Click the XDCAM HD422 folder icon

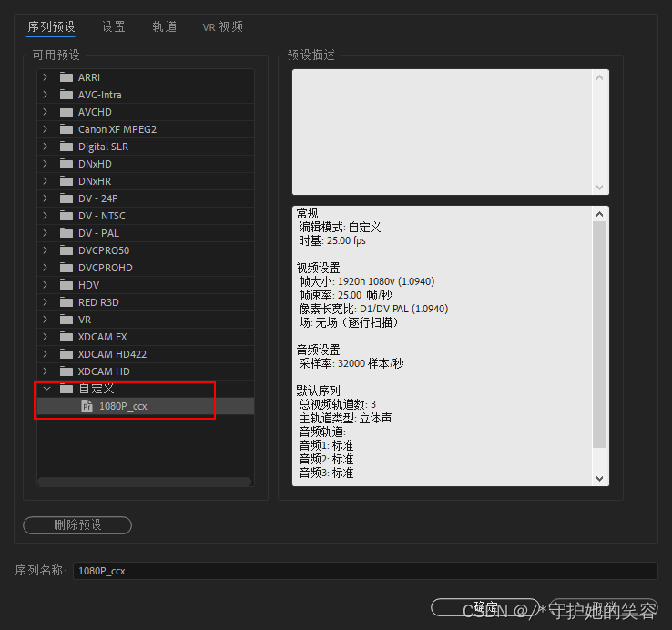pyautogui.click(x=66, y=354)
